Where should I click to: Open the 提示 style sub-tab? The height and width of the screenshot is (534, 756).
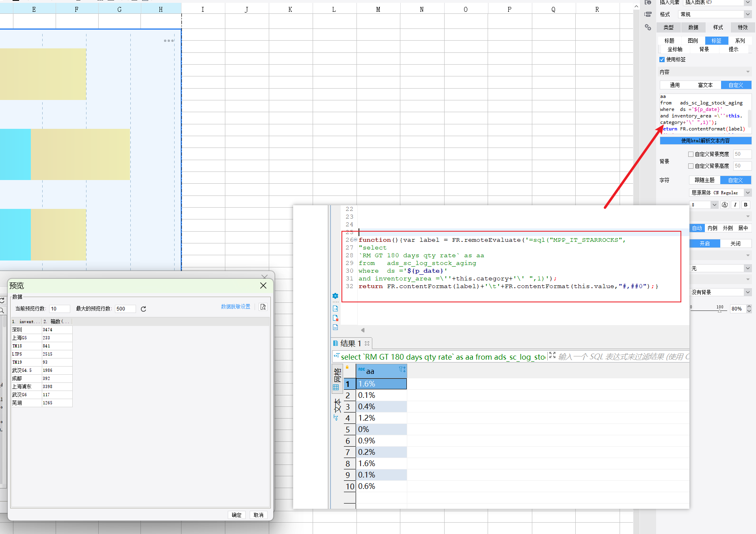click(733, 49)
